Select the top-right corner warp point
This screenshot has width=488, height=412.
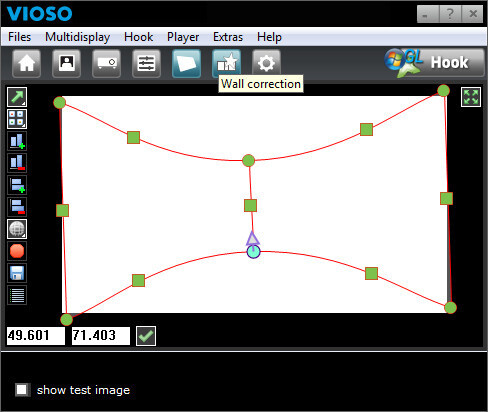(443, 91)
